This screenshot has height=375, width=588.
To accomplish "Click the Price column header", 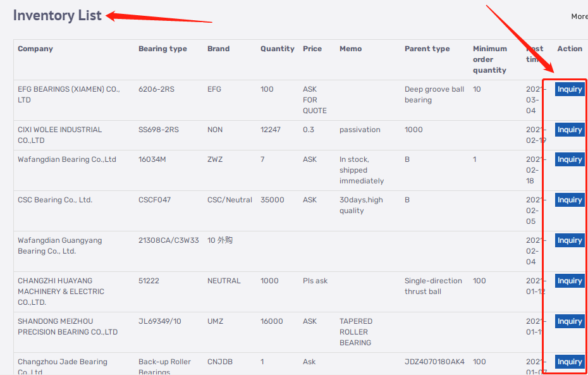I will click(312, 49).
